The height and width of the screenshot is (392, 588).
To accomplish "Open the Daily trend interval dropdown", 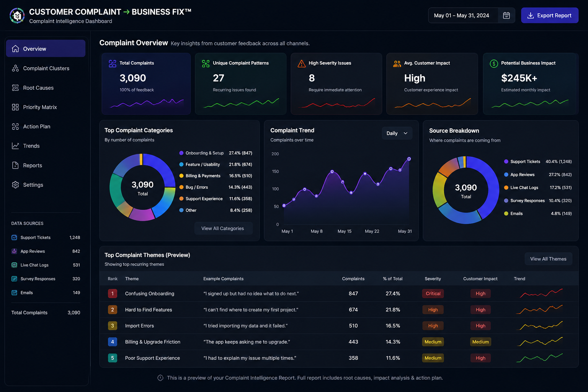I will 397,133.
